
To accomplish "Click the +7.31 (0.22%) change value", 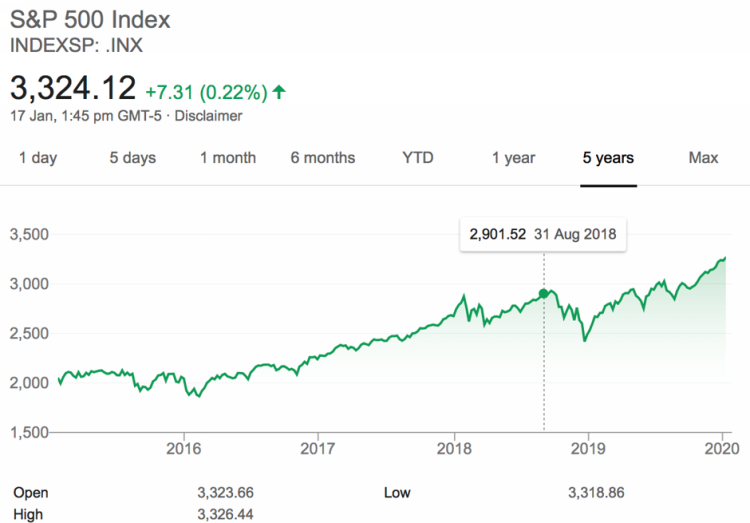I will click(x=206, y=92).
